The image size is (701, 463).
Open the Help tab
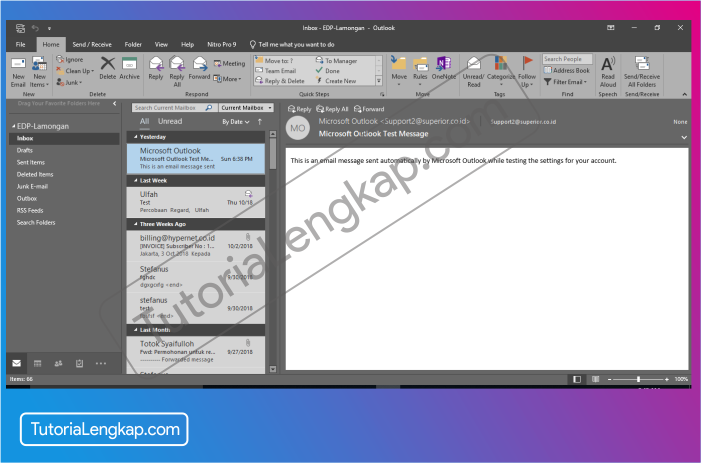click(187, 44)
